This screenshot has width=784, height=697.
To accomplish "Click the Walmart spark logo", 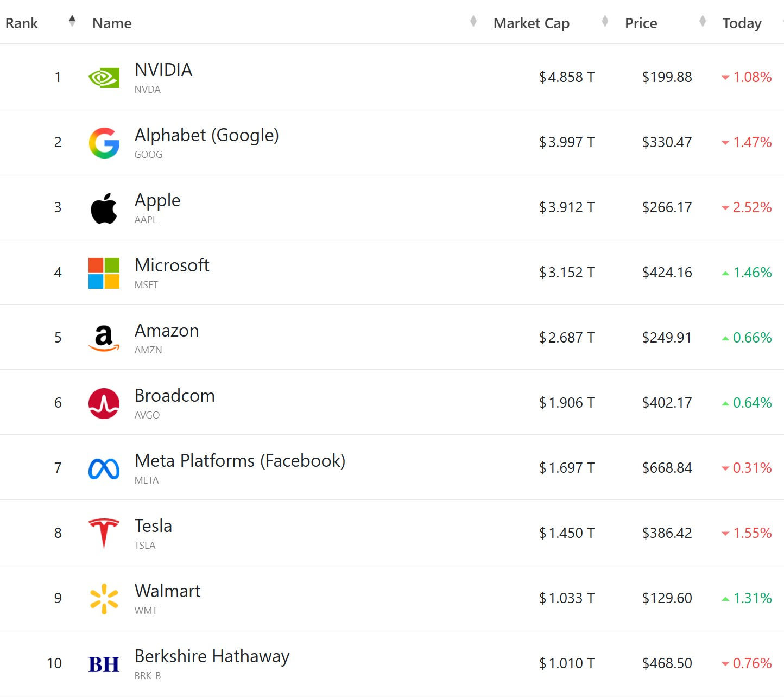I will click(104, 599).
